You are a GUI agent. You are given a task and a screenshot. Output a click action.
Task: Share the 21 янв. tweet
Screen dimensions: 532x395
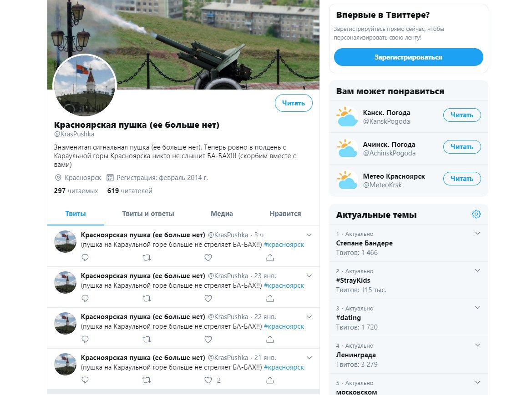[270, 380]
